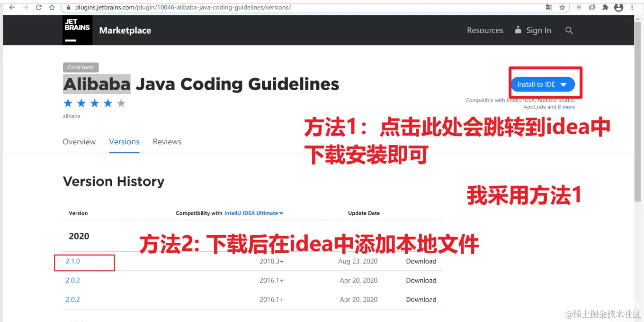The width and height of the screenshot is (644, 322).
Task: Open Marketplace home link
Action: (125, 30)
